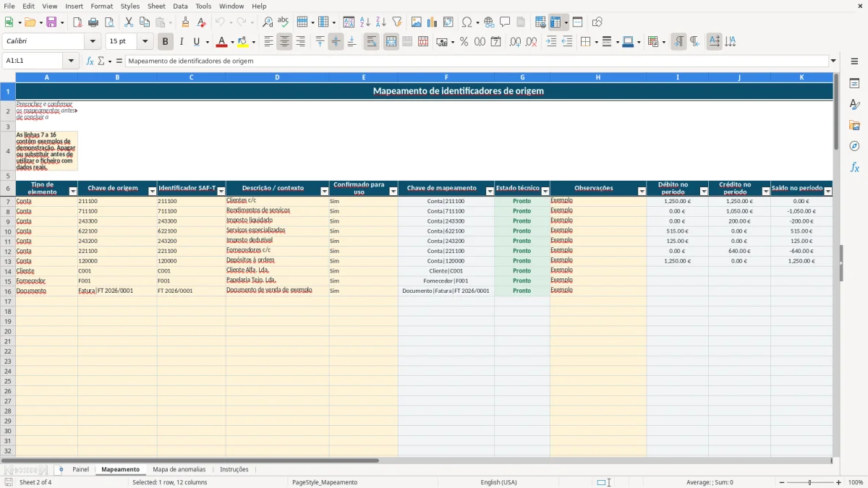Image resolution: width=868 pixels, height=488 pixels.
Task: Click 100% zoom level in status bar
Action: point(856,482)
